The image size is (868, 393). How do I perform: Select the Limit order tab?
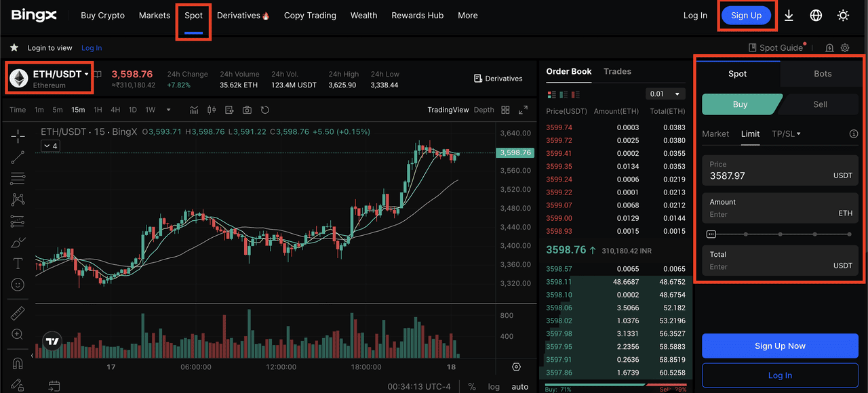(x=750, y=134)
